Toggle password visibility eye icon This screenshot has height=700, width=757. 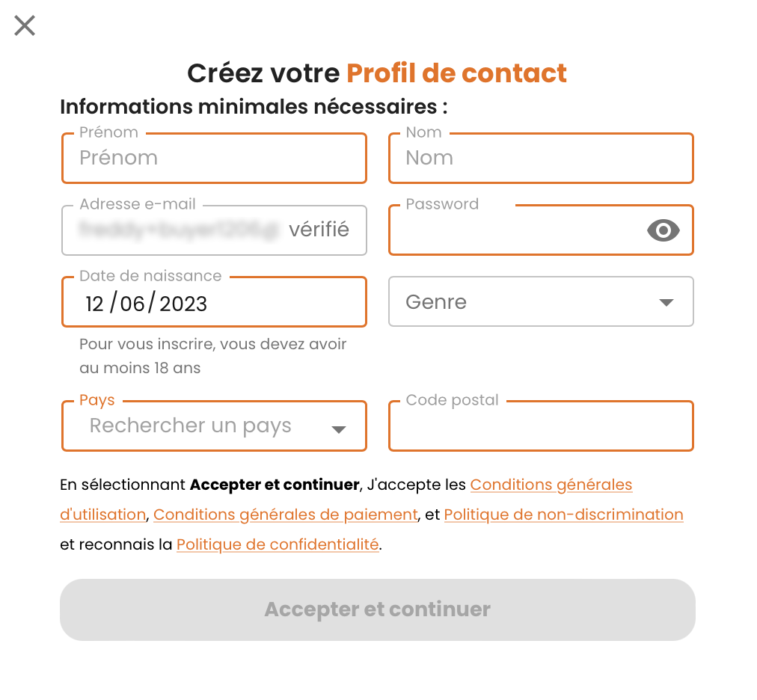[x=663, y=230]
